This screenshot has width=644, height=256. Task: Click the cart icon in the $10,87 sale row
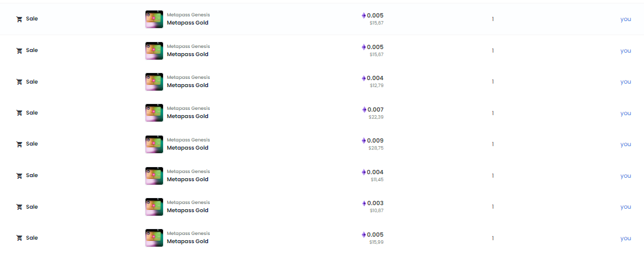[x=19, y=207]
